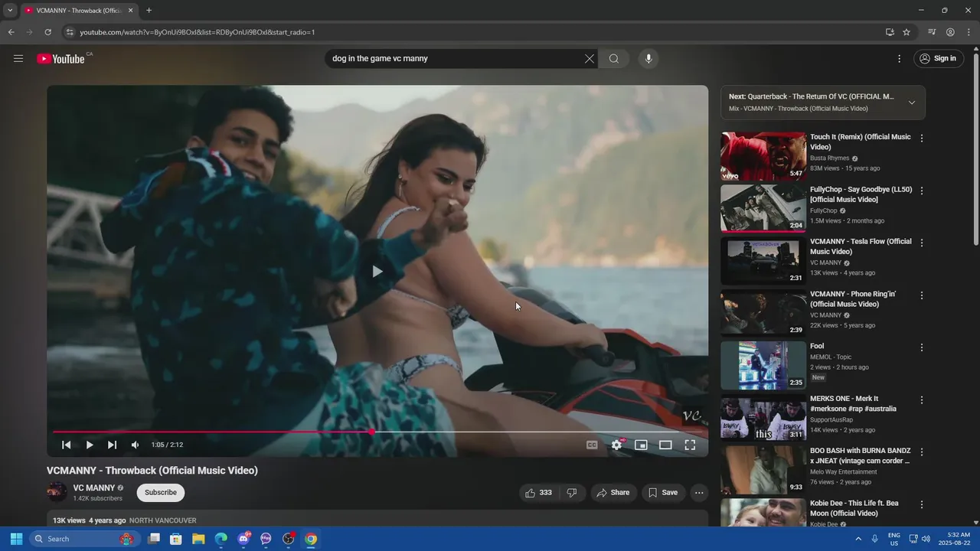This screenshot has width=980, height=551.
Task: Open VCMANNY Tesla Flow thumbnail
Action: 763,261
